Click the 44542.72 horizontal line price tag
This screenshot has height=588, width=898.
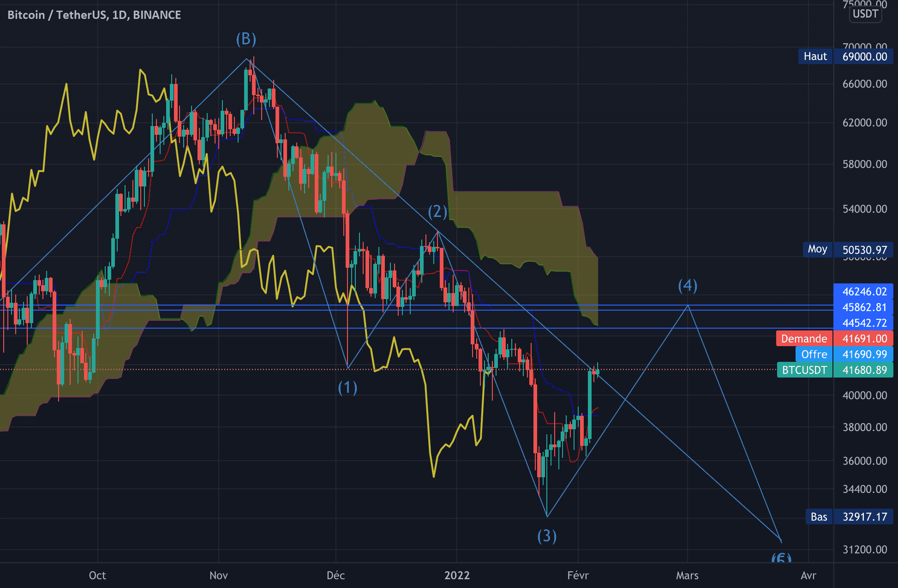[863, 323]
